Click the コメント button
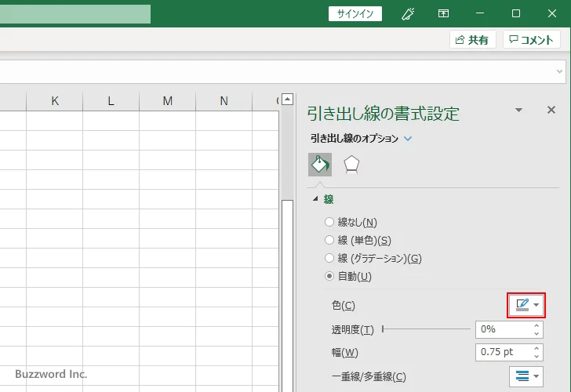The image size is (571, 392). pyautogui.click(x=531, y=39)
